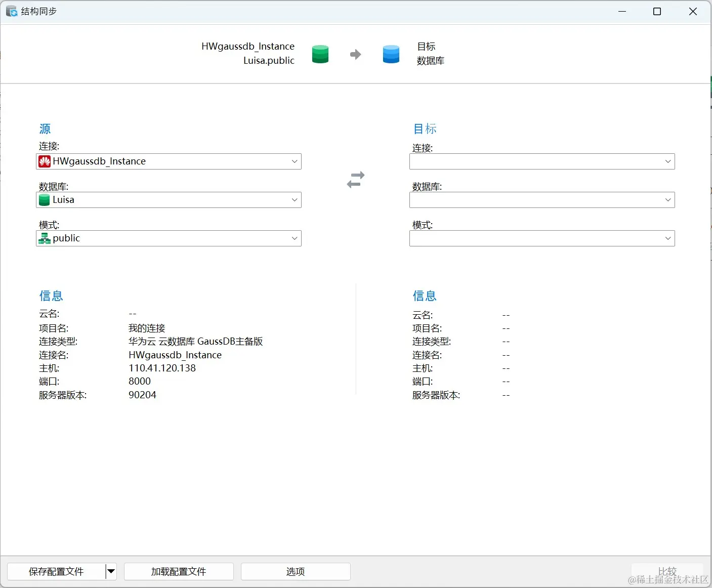
Task: Select the server version value 90204
Action: tap(142, 395)
